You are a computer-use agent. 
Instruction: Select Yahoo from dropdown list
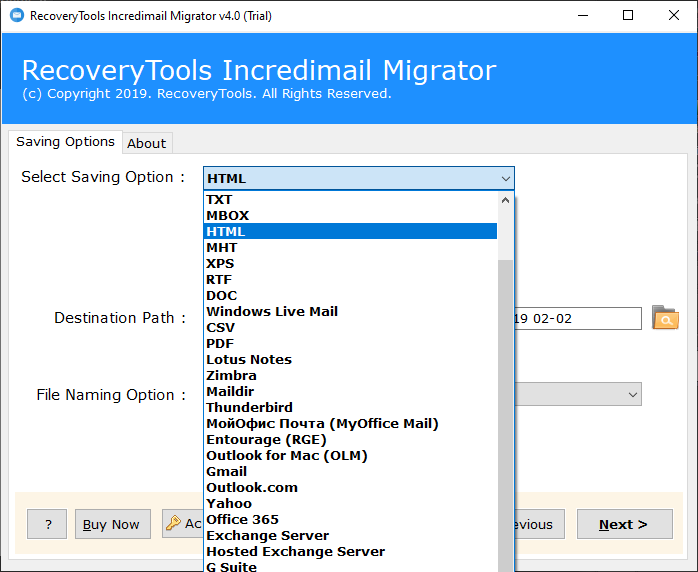coord(350,504)
